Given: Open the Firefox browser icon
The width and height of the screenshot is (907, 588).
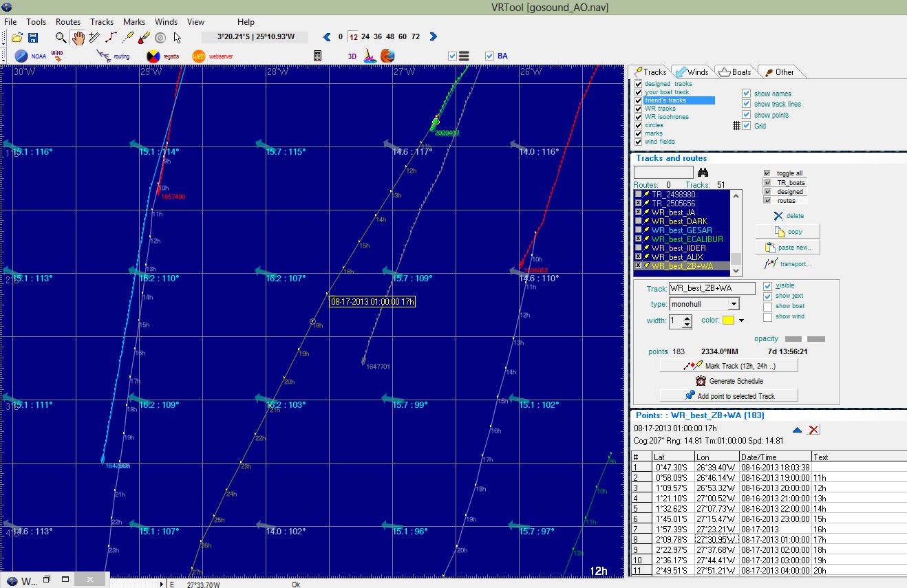Looking at the screenshot, I should coord(388,56).
